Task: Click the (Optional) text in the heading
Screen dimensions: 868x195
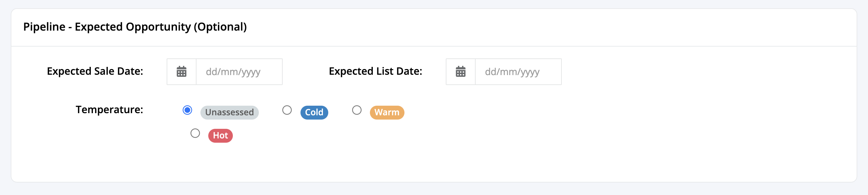Action: (220, 27)
